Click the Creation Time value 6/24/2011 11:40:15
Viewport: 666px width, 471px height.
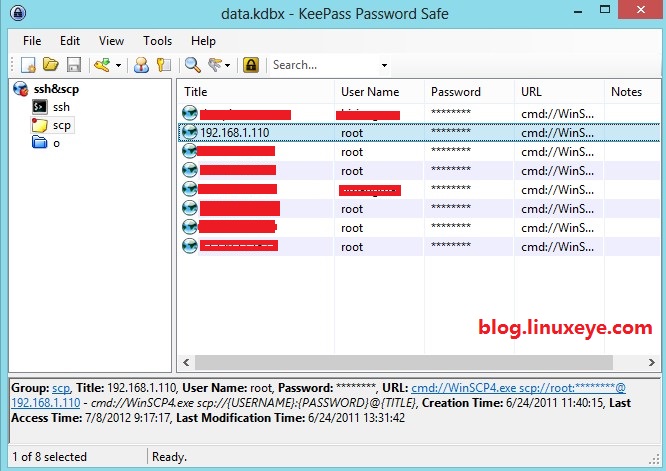click(x=555, y=403)
